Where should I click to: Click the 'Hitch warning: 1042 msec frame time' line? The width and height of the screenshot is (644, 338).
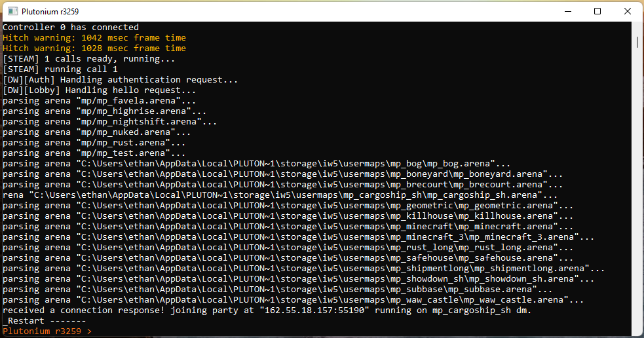pos(94,38)
